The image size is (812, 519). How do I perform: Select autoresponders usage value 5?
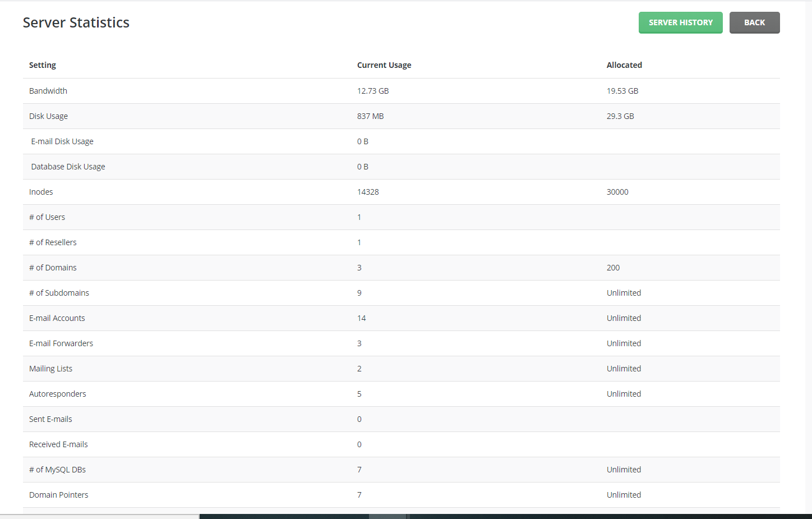359,394
